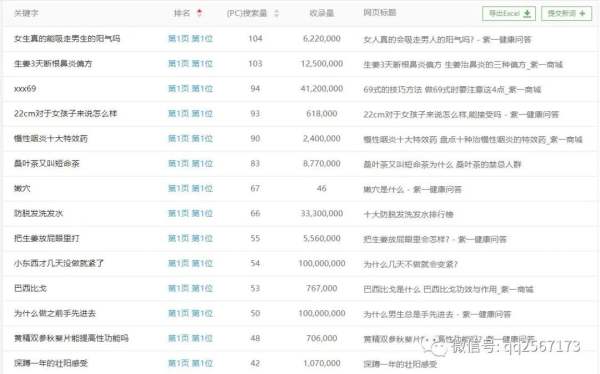Open ranking link for 桑叶茶又叫短命茶 row
The image size is (600, 374).
190,163
